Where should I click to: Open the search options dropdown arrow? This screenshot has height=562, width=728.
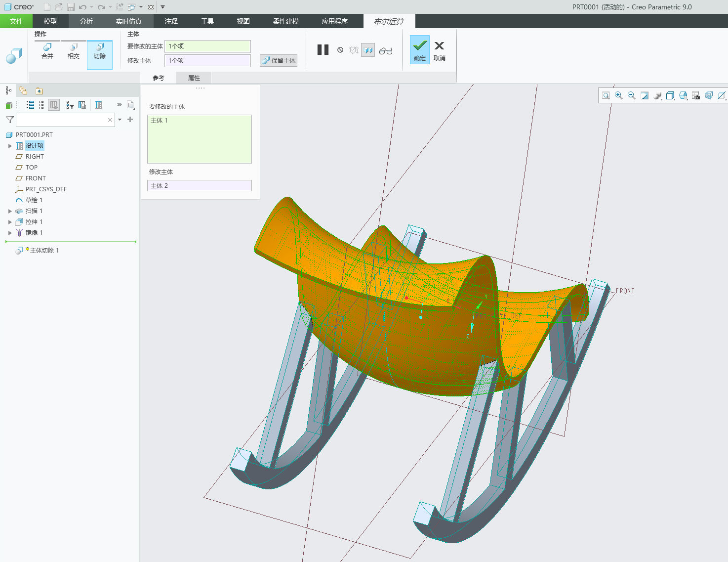click(x=120, y=120)
